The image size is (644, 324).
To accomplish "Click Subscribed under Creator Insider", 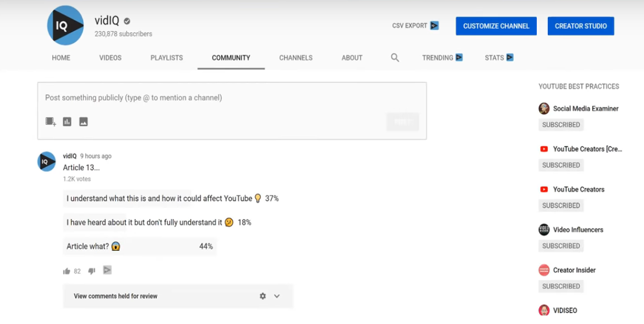I will [561, 286].
